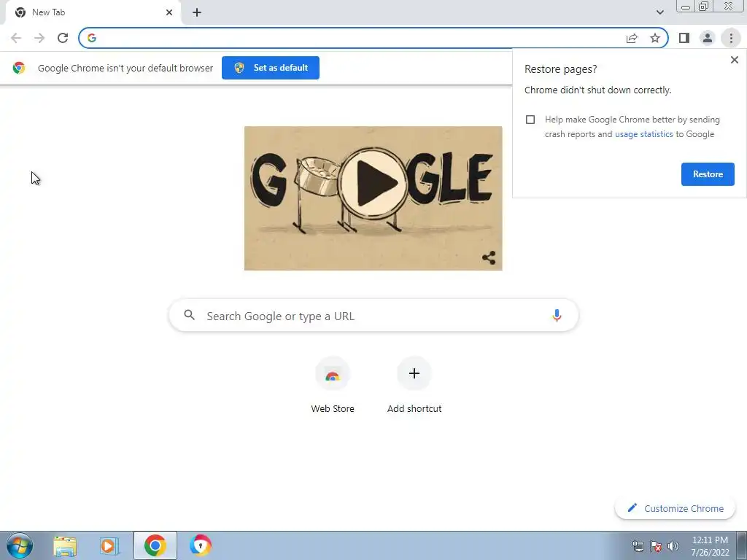Share the Google doodle
747x560 pixels.
[489, 257]
